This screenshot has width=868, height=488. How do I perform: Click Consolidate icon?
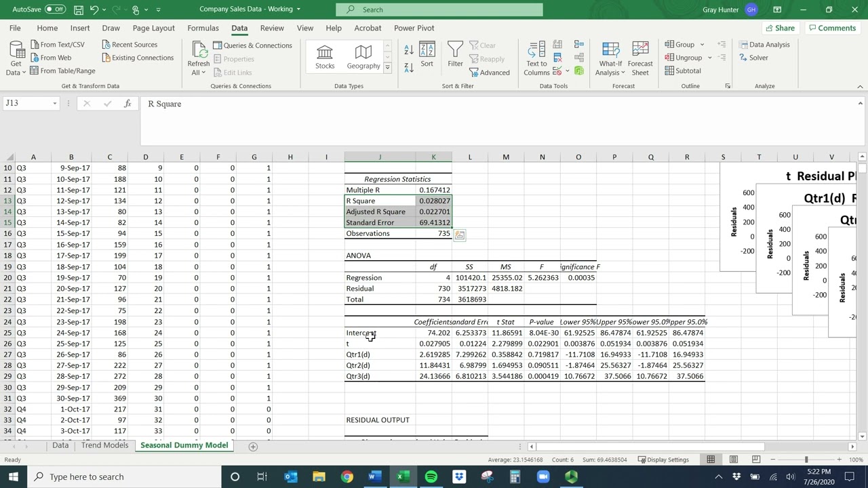[x=578, y=45]
